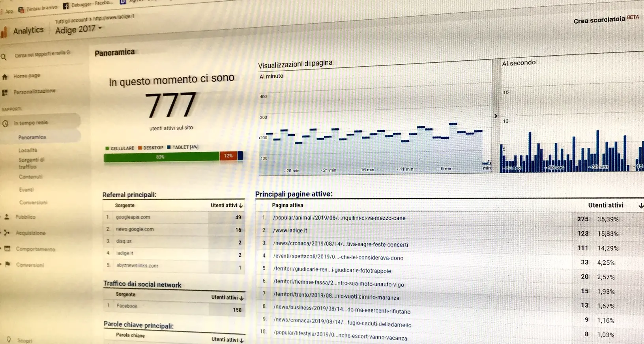Open the Località report

coord(28,150)
